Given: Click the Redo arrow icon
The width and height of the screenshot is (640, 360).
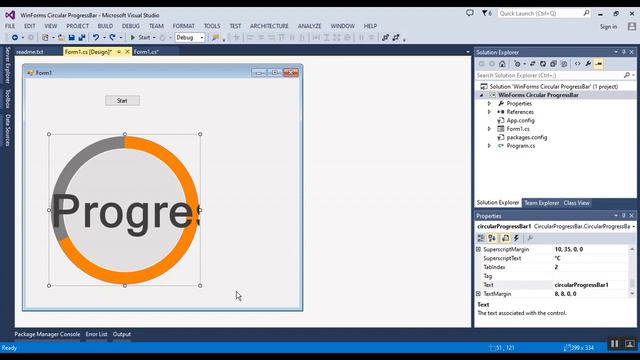Looking at the screenshot, I should coord(113,38).
